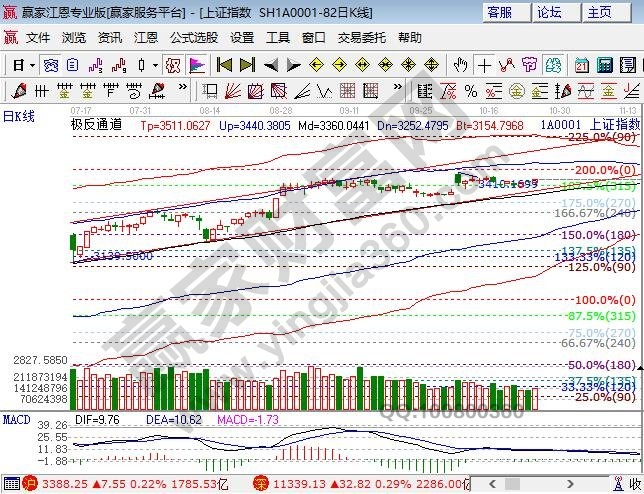
Task: Click the MACD indicator panel label
Action: click(x=17, y=418)
